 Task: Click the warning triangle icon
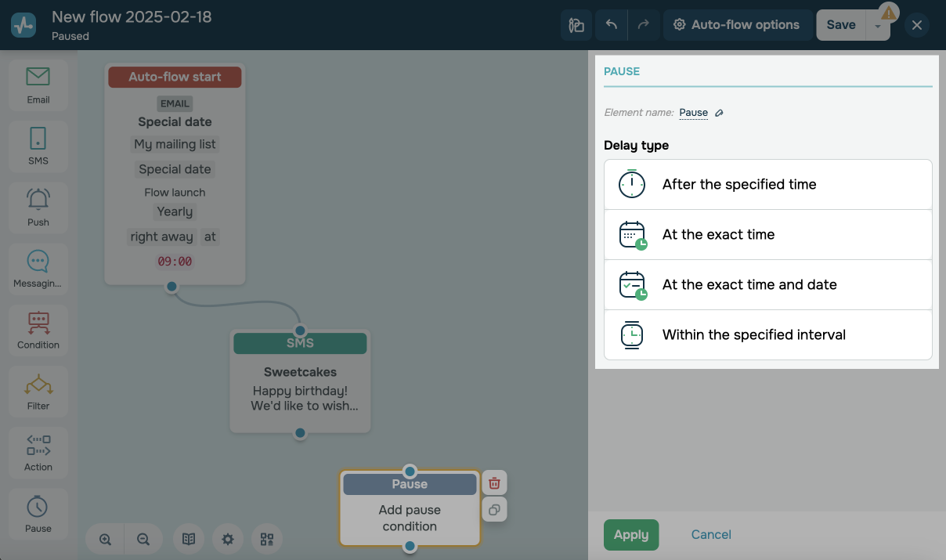point(888,13)
